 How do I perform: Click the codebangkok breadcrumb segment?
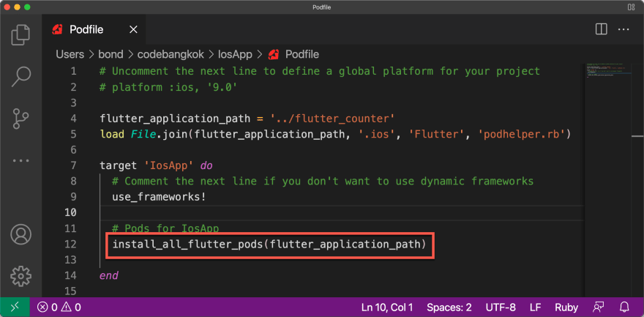click(x=171, y=54)
